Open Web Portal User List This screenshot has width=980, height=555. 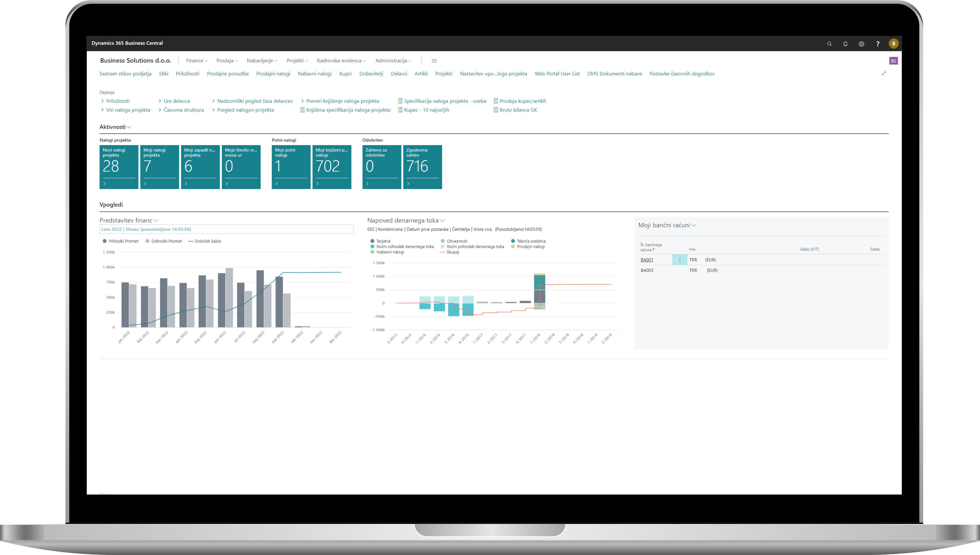(557, 74)
